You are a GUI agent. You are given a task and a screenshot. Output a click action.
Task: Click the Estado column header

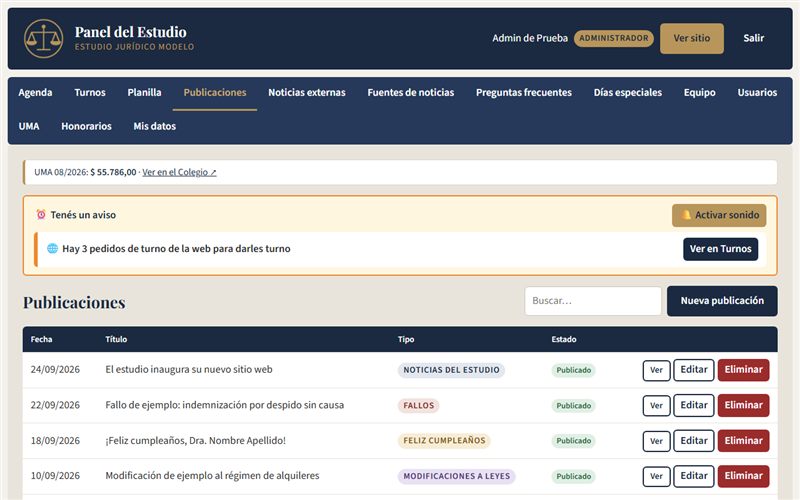[x=564, y=339]
